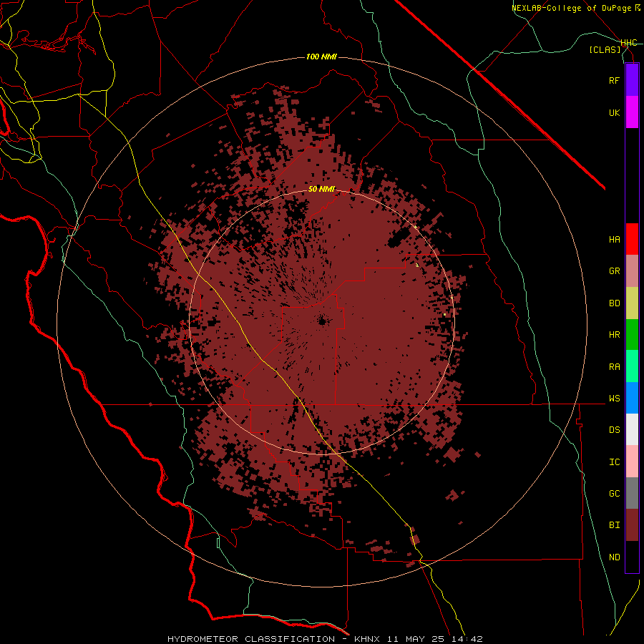The image size is (644, 644).
Task: Click the HR legend label
Action: (x=614, y=335)
